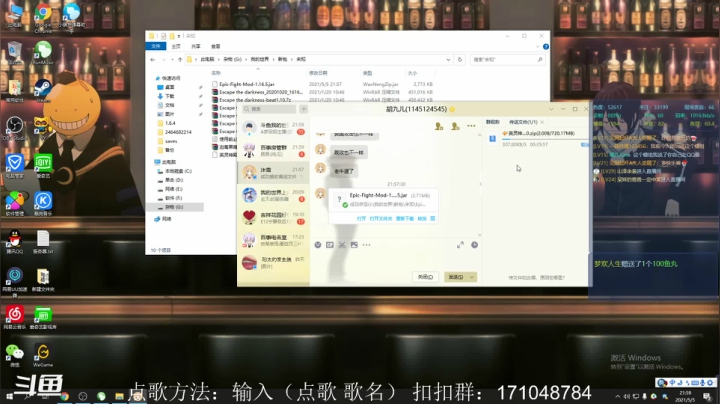The image size is (720, 404).
Task: Show hidden system tray icons arrow
Action: [618, 396]
